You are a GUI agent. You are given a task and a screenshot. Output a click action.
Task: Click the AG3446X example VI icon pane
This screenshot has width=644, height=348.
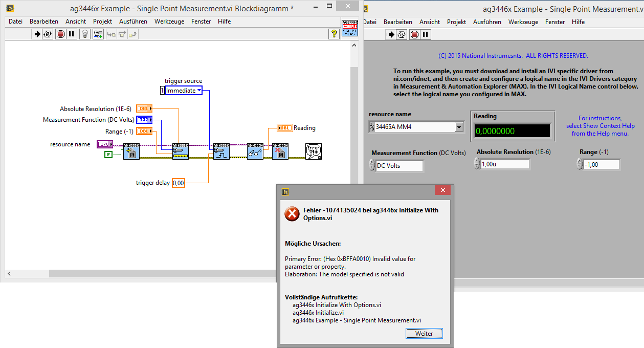click(349, 28)
